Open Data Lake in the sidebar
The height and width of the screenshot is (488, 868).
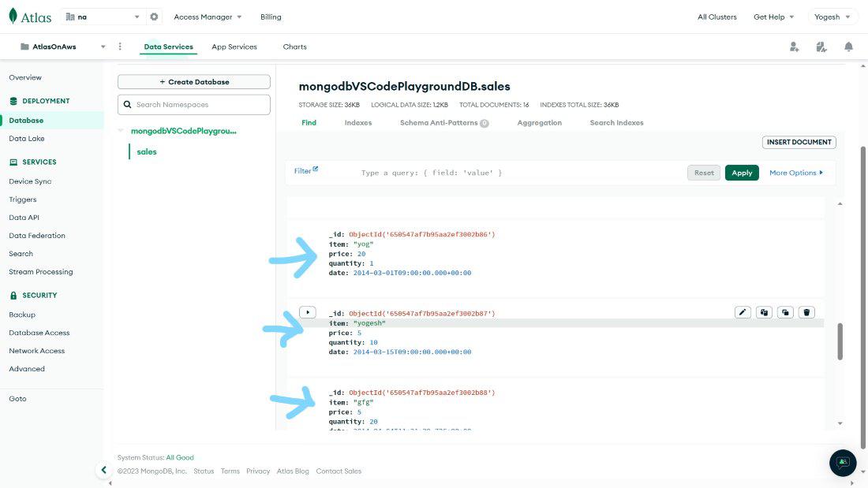27,138
